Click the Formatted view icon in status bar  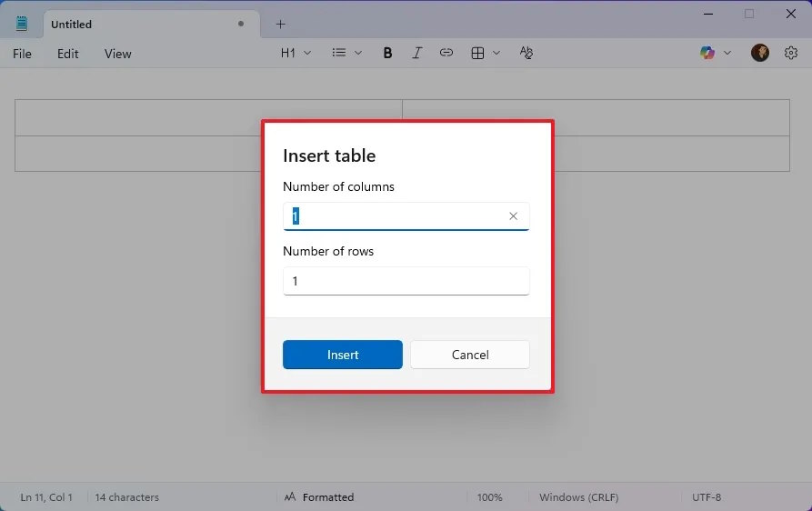[290, 497]
